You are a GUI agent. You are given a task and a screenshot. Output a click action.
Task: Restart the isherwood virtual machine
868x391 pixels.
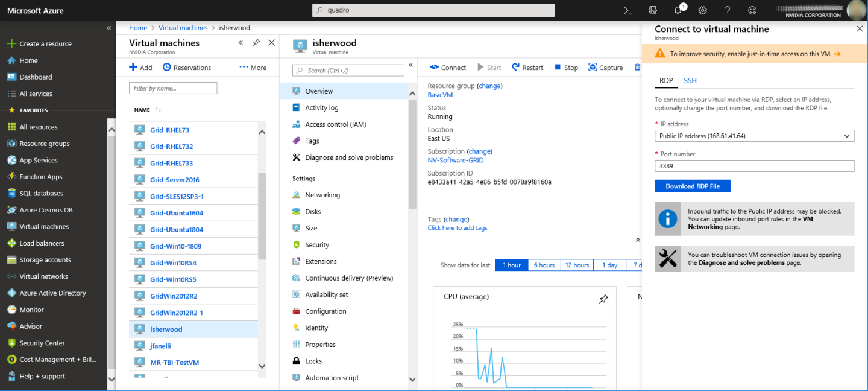(527, 67)
